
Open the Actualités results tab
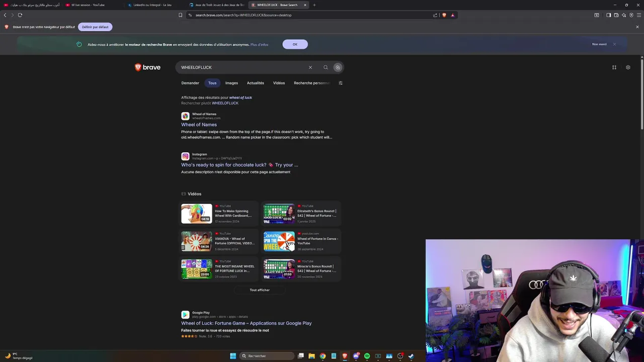tap(256, 83)
